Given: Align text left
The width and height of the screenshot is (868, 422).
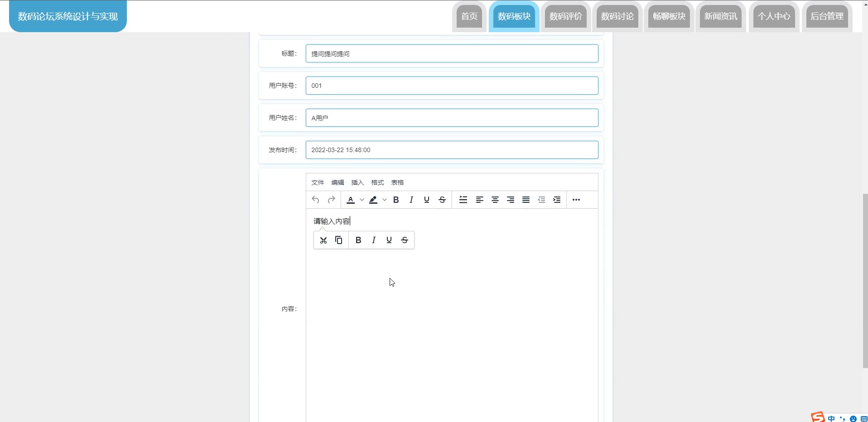Looking at the screenshot, I should (x=480, y=200).
